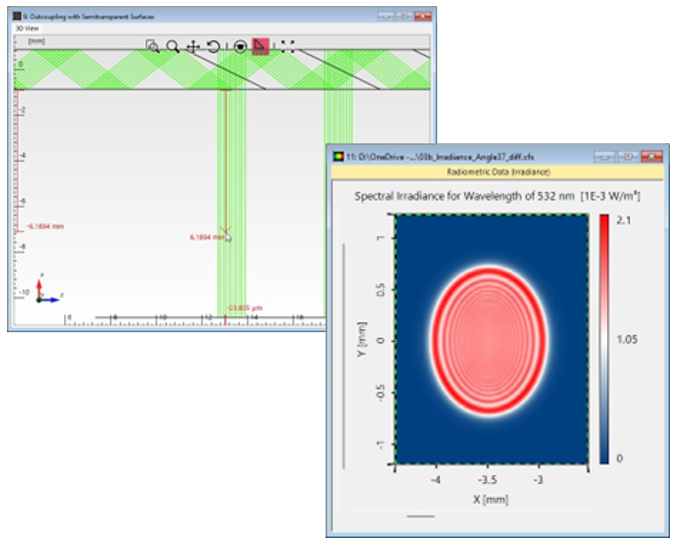Screen dimensions: 675x544
Task: Switch to the 3D View tab
Action: [x=24, y=29]
